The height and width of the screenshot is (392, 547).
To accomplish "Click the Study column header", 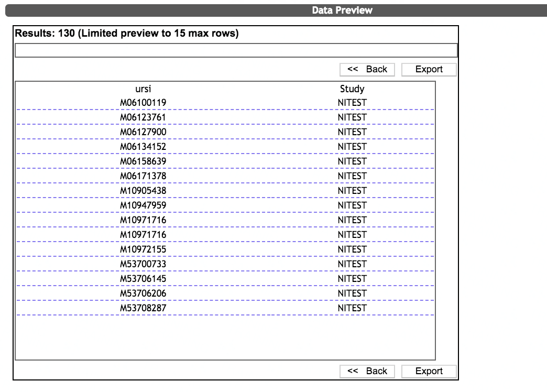I will click(352, 89).
